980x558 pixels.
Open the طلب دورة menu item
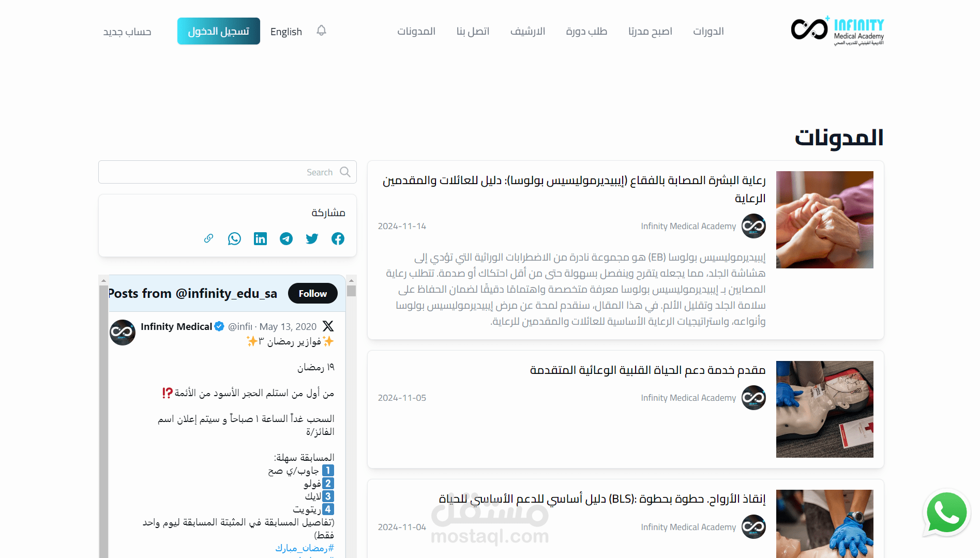586,31
